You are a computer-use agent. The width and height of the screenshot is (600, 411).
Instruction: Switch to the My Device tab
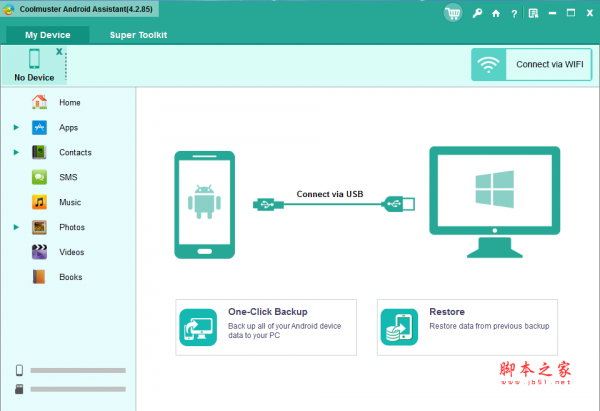(48, 35)
